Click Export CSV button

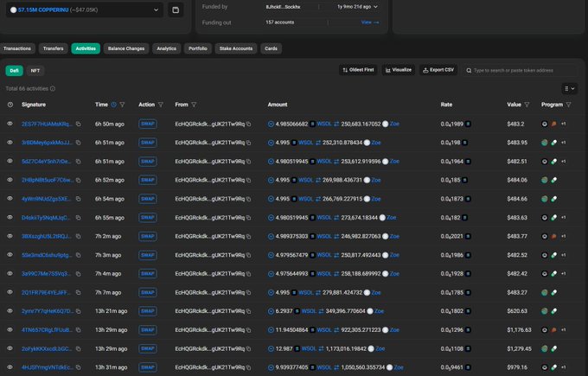coord(438,70)
